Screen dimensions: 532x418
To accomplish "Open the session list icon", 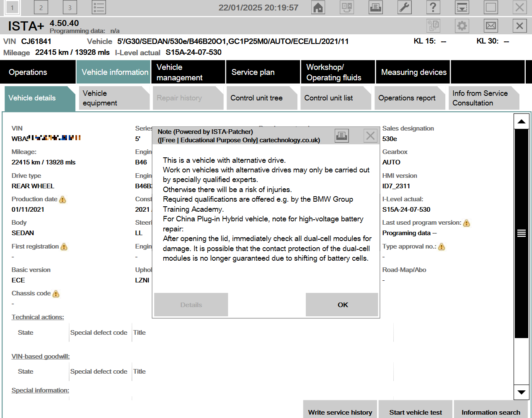I will click(x=99, y=7).
